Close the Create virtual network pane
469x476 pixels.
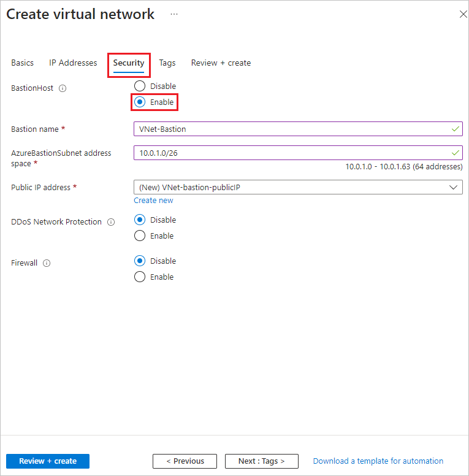click(463, 14)
